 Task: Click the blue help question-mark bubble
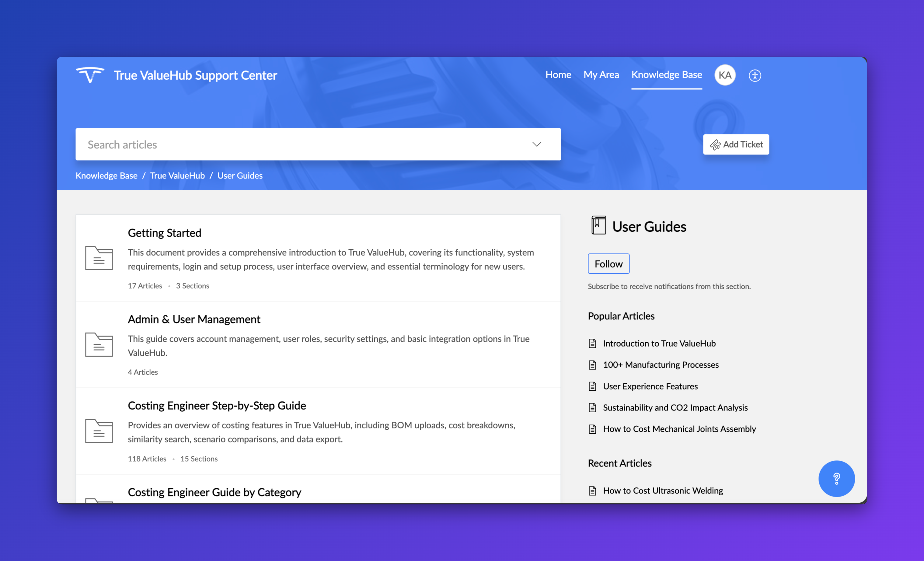(836, 479)
